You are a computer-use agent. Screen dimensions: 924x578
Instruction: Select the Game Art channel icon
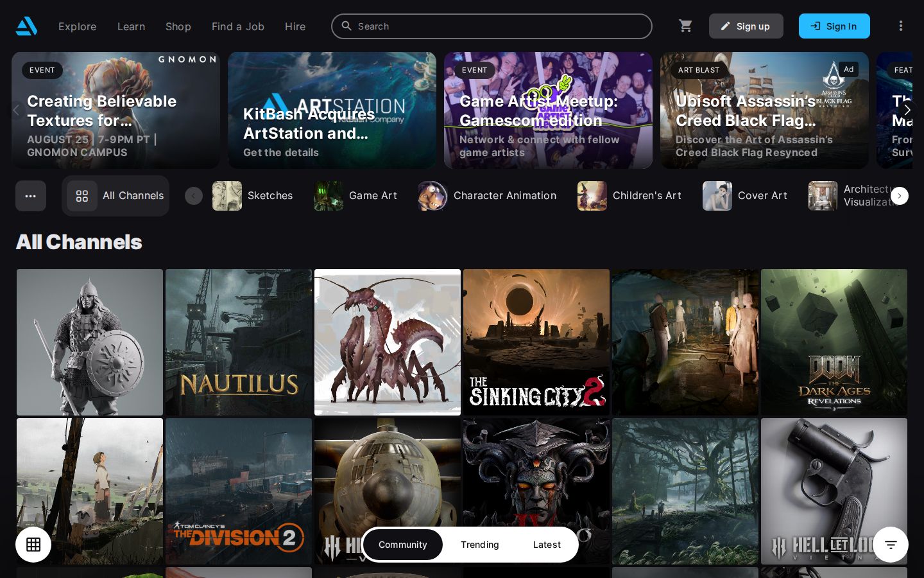coord(329,196)
